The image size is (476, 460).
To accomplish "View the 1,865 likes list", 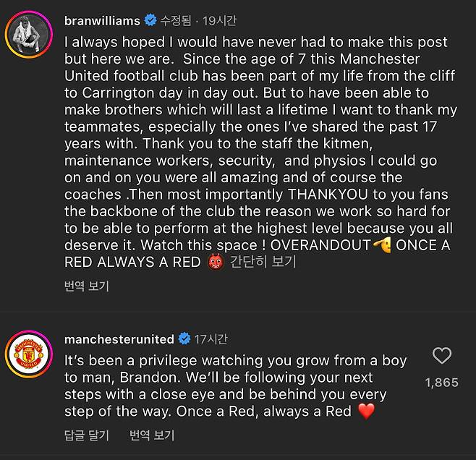I will (x=441, y=382).
